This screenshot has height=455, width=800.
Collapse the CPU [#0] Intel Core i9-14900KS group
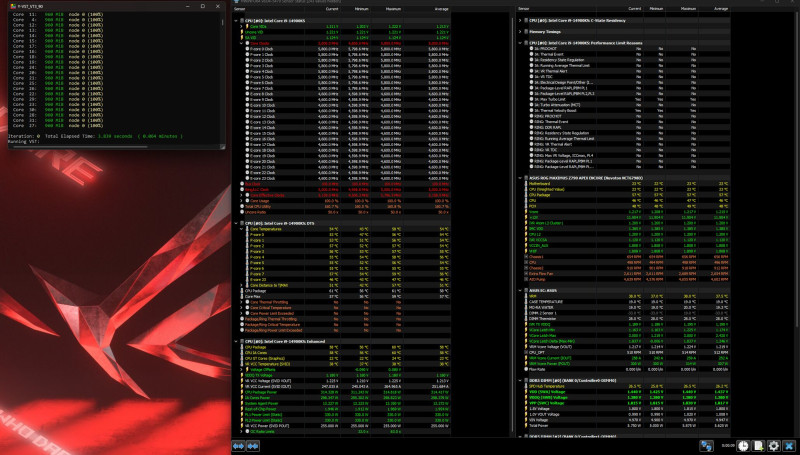[x=236, y=21]
